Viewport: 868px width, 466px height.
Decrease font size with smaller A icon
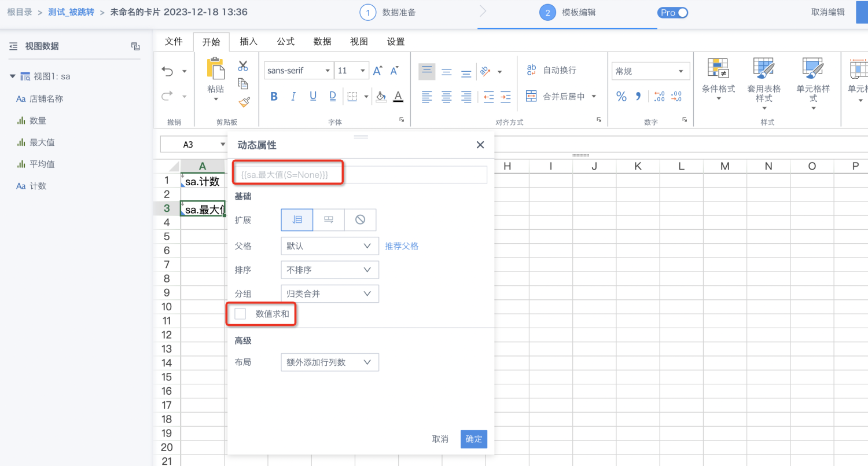click(x=395, y=71)
